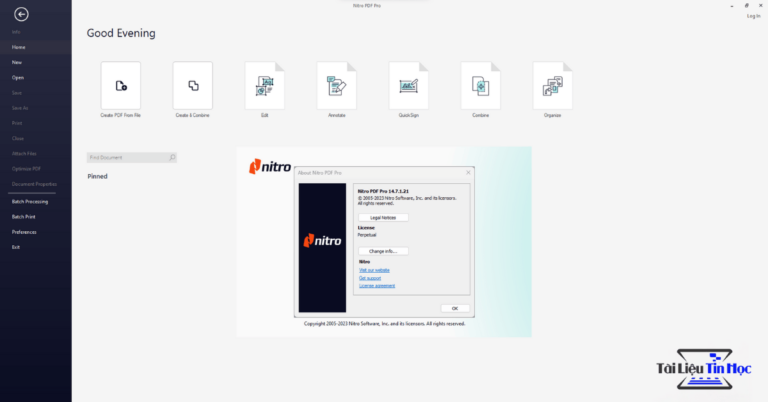Screen dimensions: 768x402
Task: Confirm the About dialog with OK
Action: click(x=454, y=308)
